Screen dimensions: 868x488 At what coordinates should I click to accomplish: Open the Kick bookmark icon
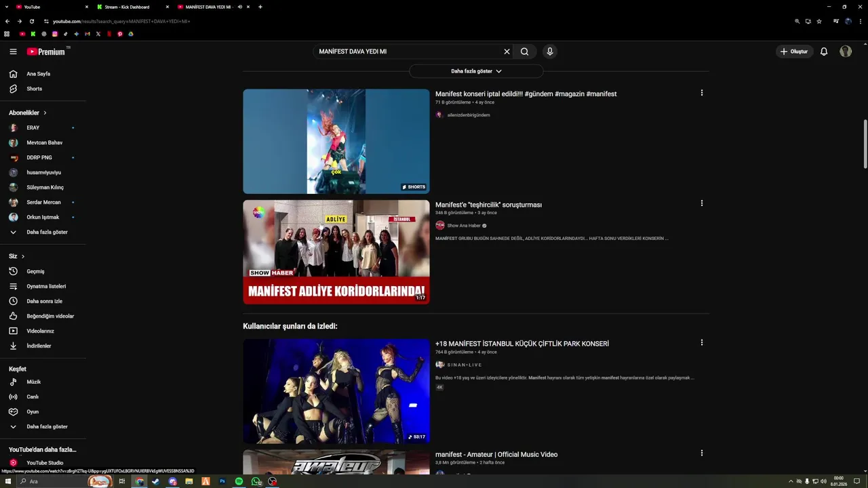(33, 34)
